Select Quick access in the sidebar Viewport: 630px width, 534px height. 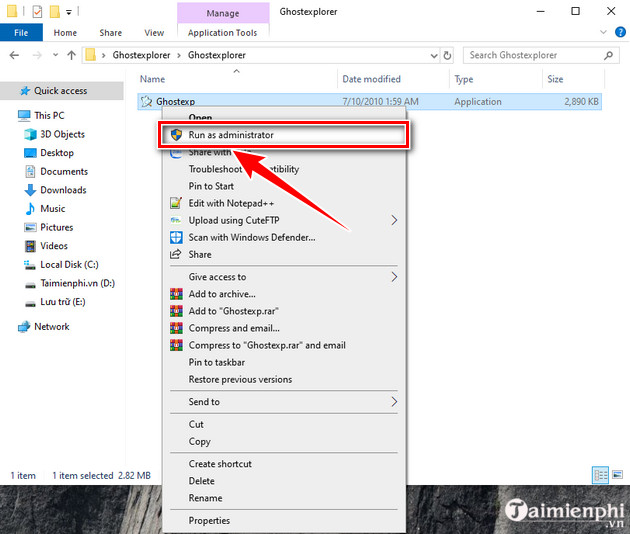coord(60,91)
